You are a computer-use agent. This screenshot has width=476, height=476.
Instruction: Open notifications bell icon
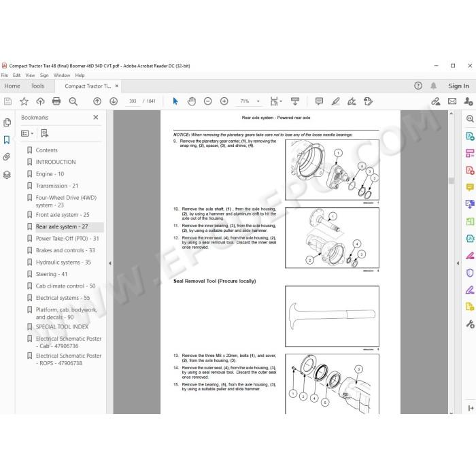click(434, 86)
